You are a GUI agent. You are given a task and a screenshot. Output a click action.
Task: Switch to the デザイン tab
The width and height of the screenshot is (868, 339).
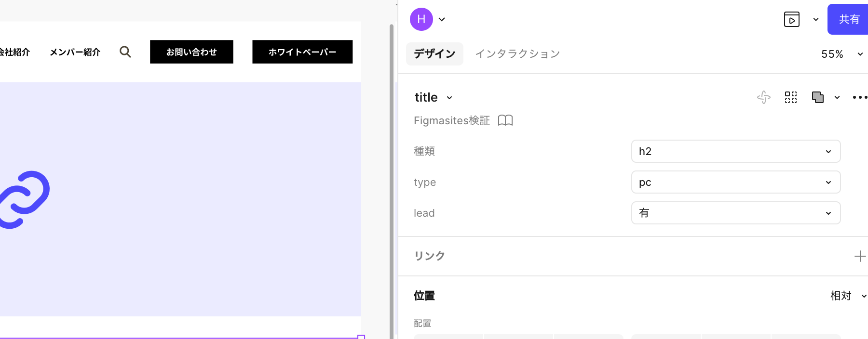[434, 54]
